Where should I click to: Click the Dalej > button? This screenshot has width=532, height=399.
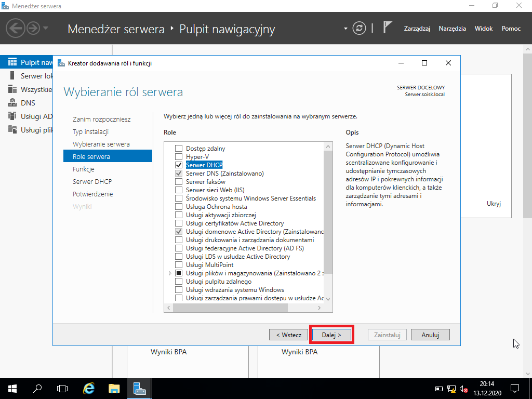point(331,335)
